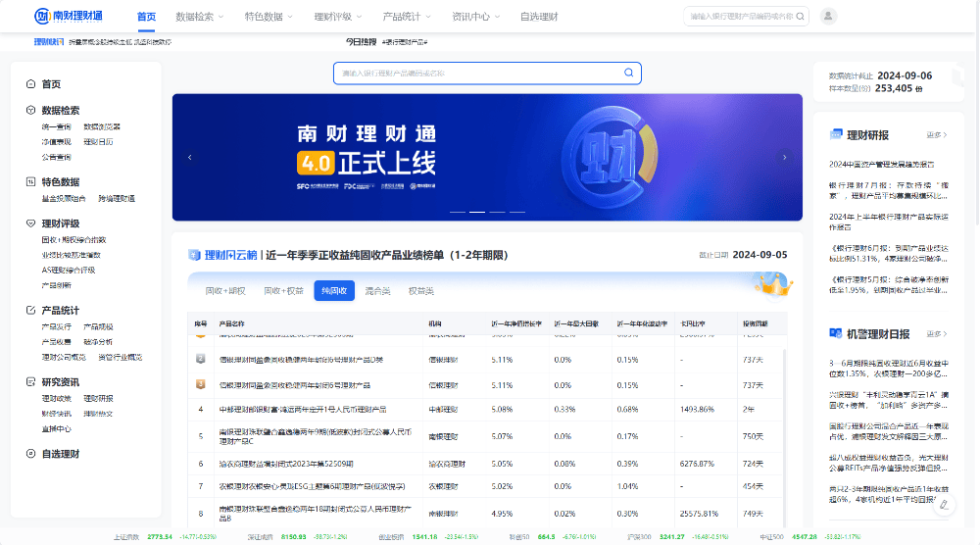This screenshot has width=980, height=545.
Task: Go to previous banner slide arrow
Action: (x=190, y=157)
